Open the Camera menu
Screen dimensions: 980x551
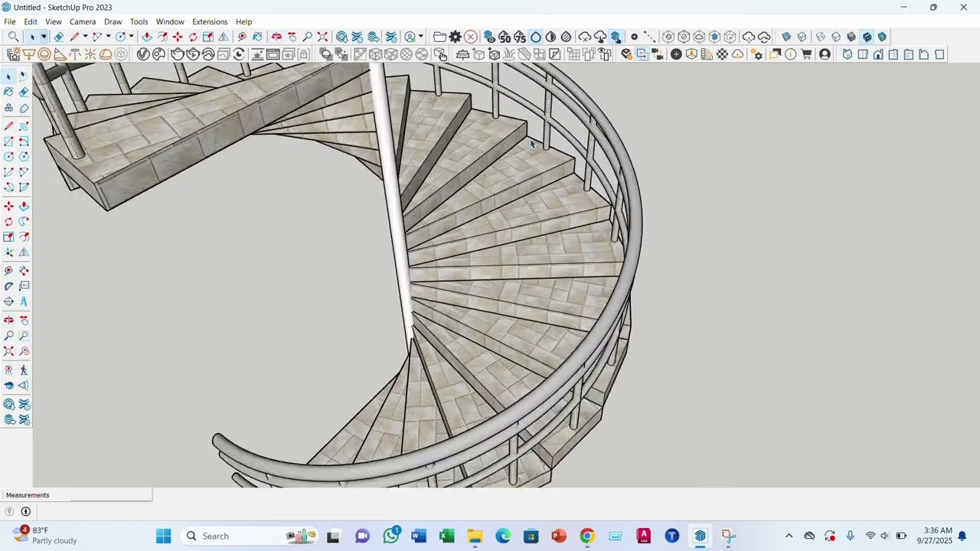click(83, 21)
